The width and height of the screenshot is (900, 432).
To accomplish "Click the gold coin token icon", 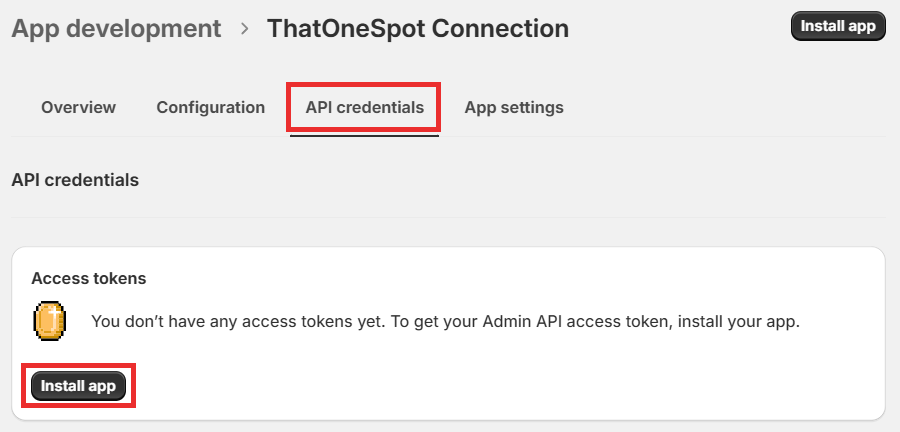I will [49, 321].
